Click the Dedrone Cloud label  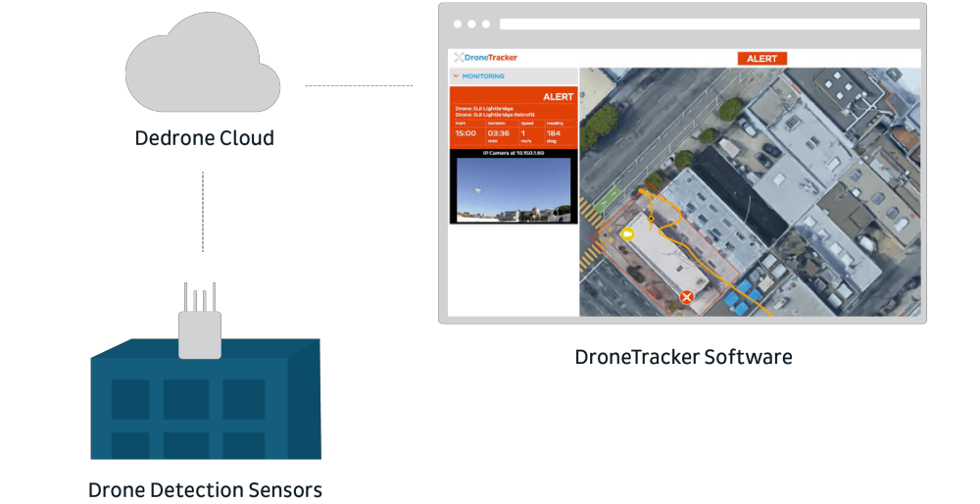[204, 138]
